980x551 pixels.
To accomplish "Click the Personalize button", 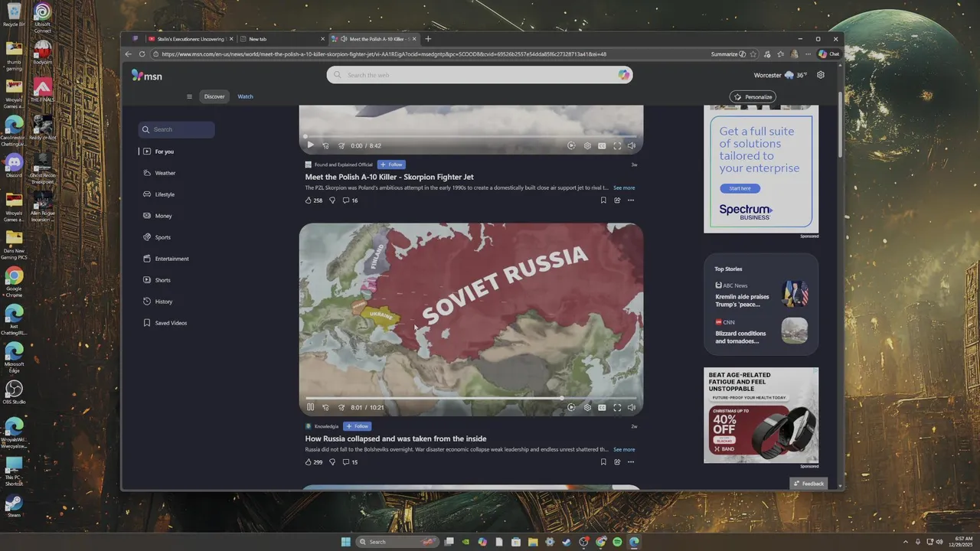I will (x=753, y=97).
